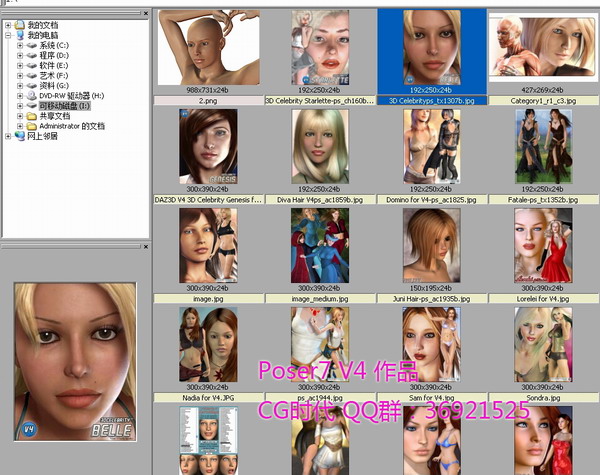Screen dimensions: 600x475
Task: Select the highlighted 3D Celebrityps_tx1307b.jpg thumbnail
Action: point(432,47)
